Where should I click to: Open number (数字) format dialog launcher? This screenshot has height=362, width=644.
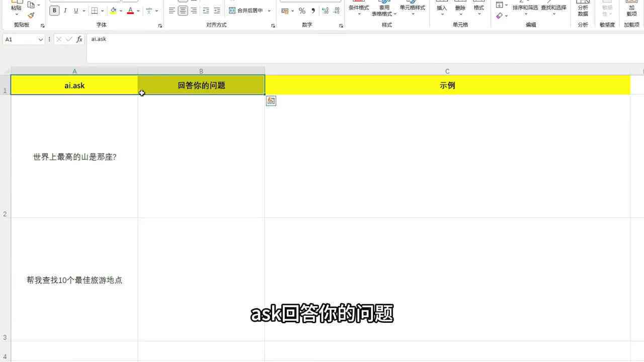[x=341, y=25]
